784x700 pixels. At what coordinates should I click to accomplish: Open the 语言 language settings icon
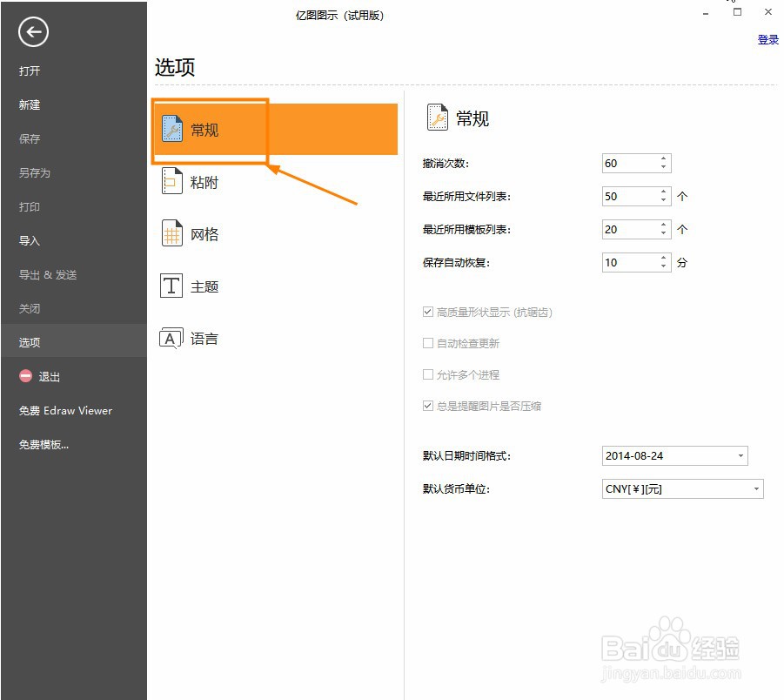[x=171, y=338]
